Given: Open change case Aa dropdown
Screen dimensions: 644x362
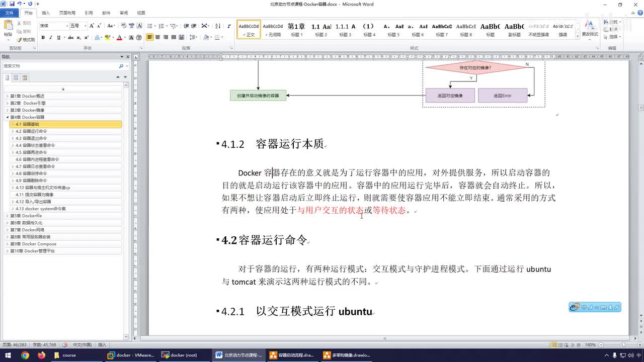Looking at the screenshot, I should coord(111,26).
